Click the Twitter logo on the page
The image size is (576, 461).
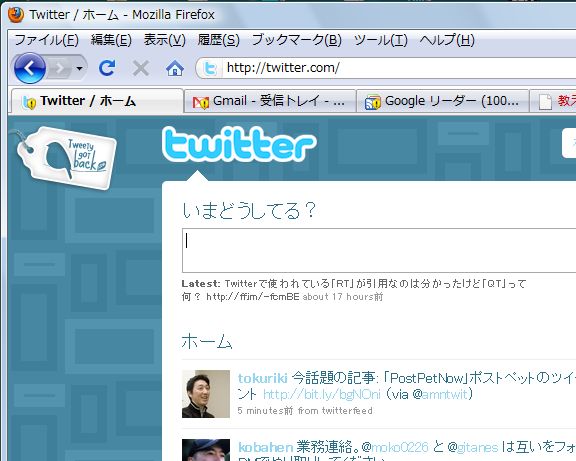[x=239, y=144]
